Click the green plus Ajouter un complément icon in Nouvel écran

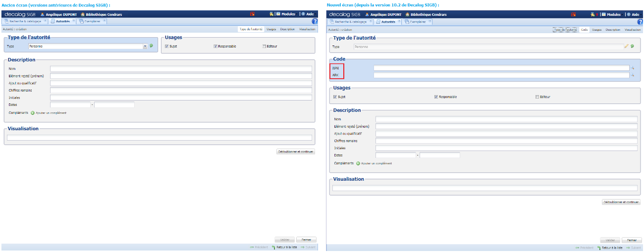[358, 163]
